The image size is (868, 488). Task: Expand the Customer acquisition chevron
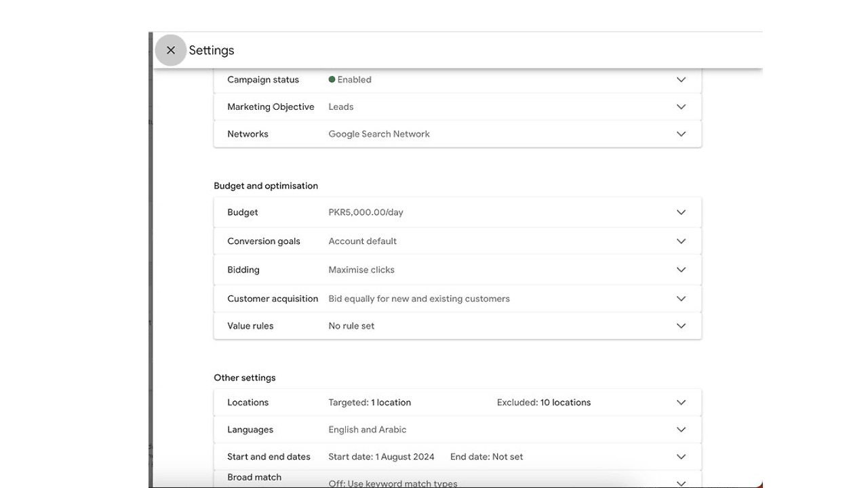(x=681, y=298)
